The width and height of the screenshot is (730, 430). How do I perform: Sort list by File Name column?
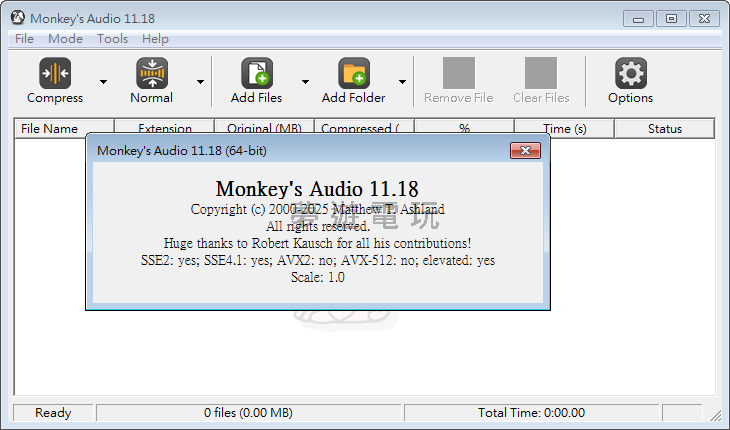49,128
